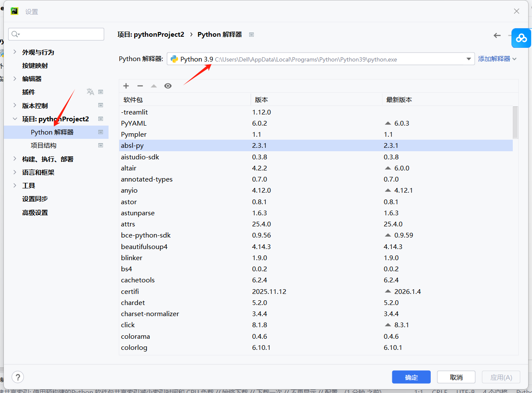532x393 pixels.
Task: Click the project-level icon beside 版本控制
Action: coord(101,106)
